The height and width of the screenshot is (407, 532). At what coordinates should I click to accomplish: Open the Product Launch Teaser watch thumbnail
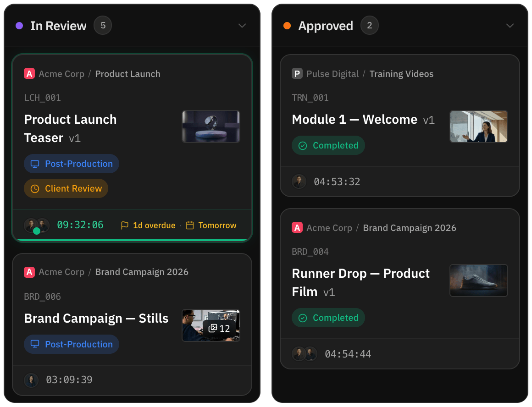coord(211,126)
